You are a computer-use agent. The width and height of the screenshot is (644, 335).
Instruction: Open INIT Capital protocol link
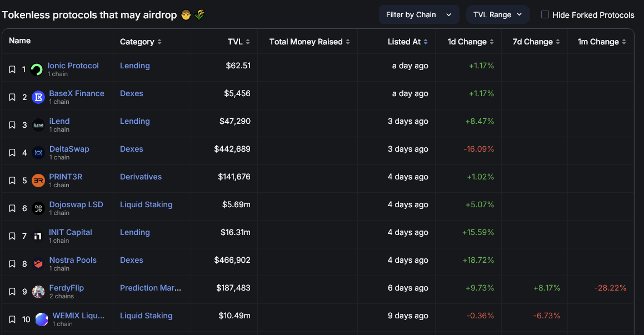tap(71, 232)
